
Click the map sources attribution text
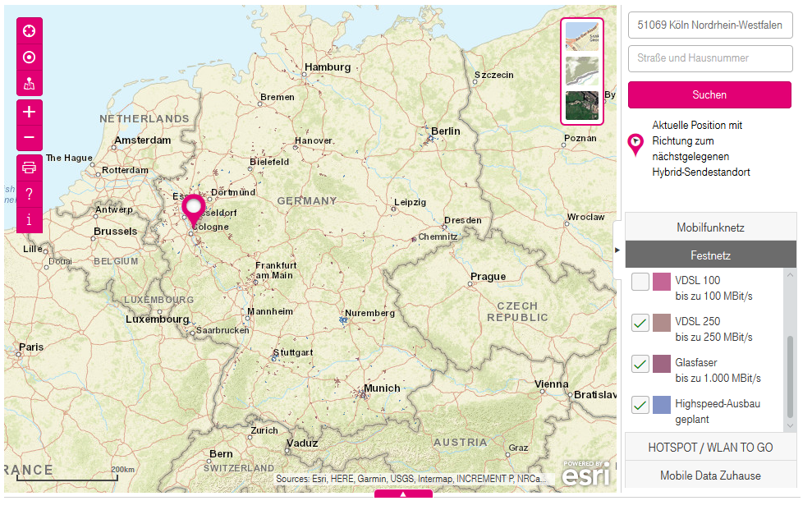(411, 479)
